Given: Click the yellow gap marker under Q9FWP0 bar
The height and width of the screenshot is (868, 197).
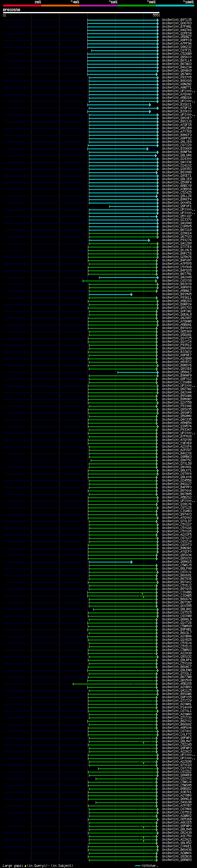Looking at the screenshot, I should coord(143,827).
